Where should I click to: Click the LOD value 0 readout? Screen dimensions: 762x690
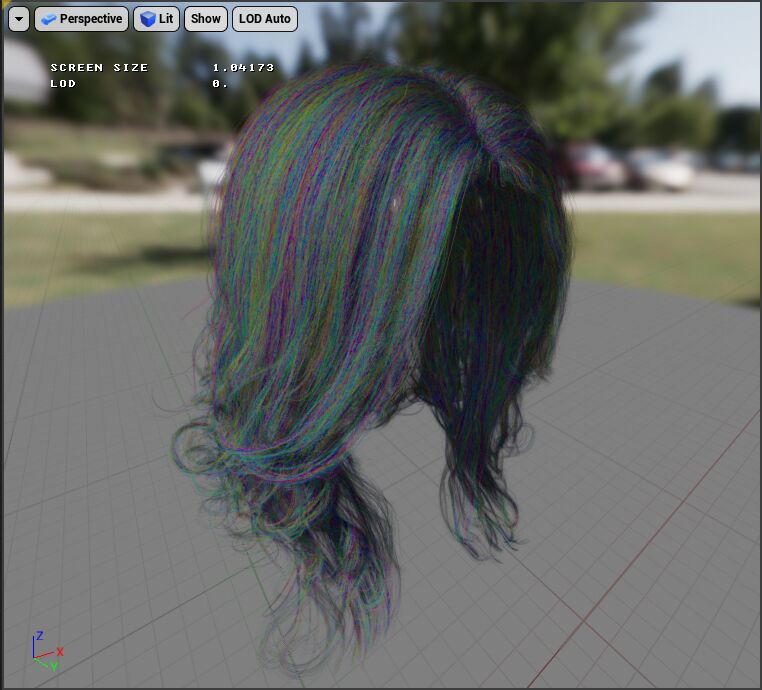click(x=219, y=83)
